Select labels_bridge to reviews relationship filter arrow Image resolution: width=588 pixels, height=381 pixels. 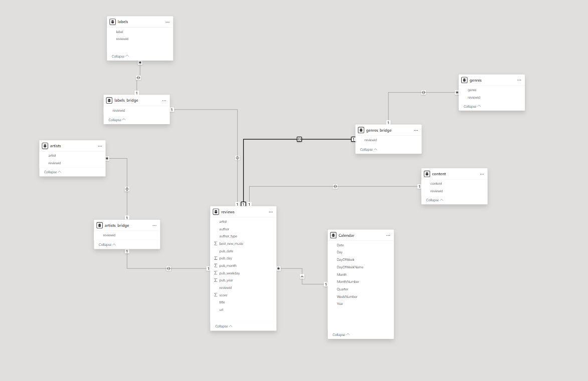coord(238,158)
